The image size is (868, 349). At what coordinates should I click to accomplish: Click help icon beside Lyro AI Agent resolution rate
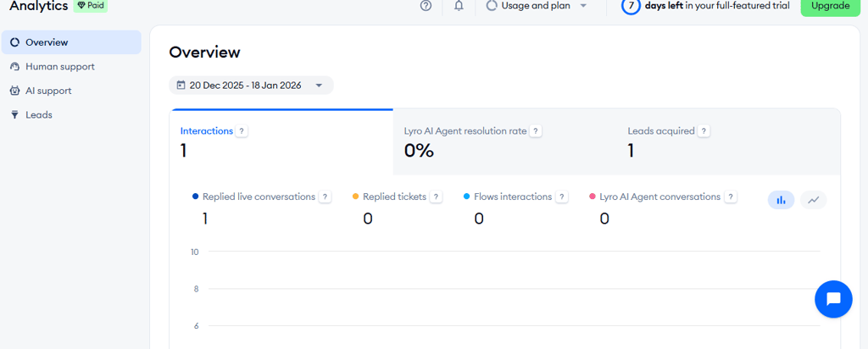point(536,131)
